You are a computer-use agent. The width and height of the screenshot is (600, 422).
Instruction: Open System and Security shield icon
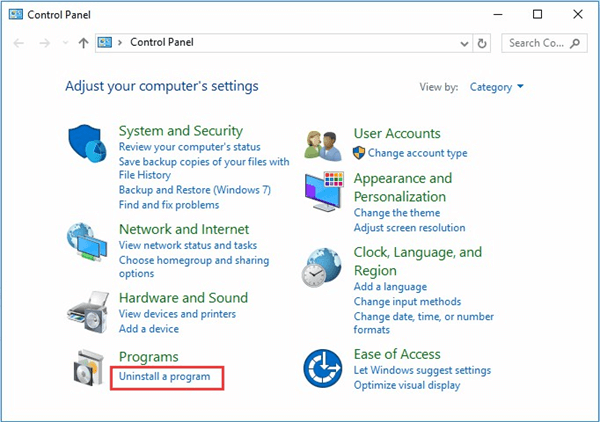(87, 143)
